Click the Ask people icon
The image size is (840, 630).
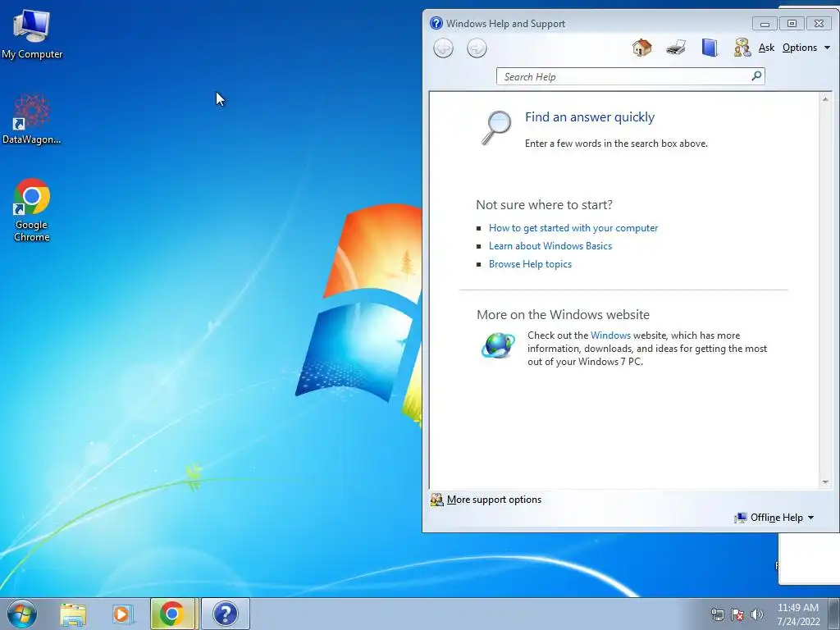[742, 48]
